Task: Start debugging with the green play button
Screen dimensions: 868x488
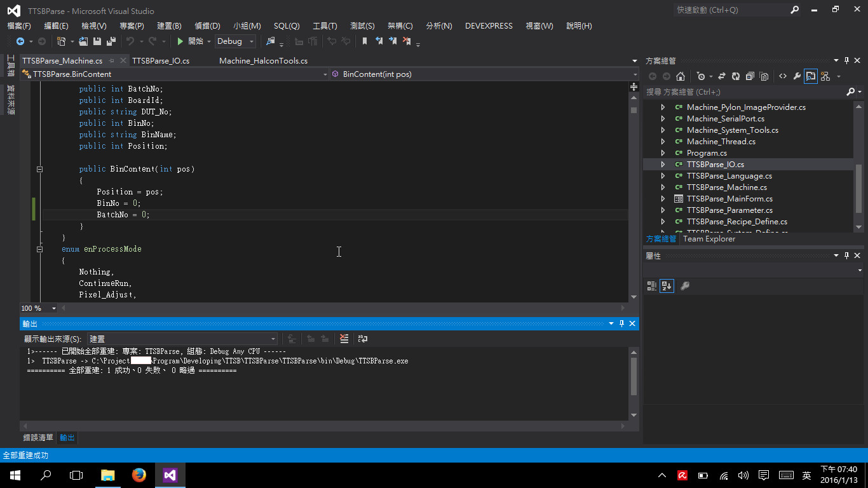Action: [180, 41]
